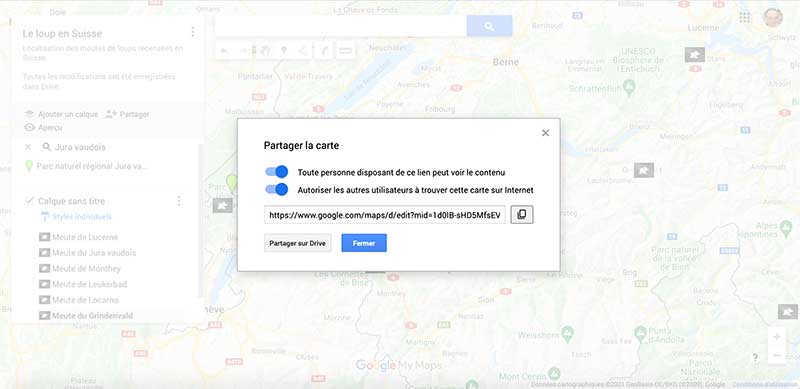Select the add marker pin tool

284,50
